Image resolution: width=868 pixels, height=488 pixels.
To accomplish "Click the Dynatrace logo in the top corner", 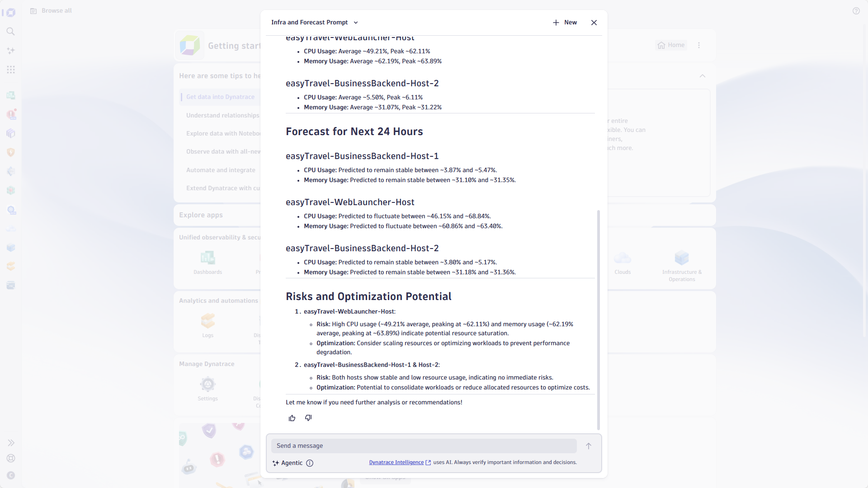I will click(x=11, y=12).
